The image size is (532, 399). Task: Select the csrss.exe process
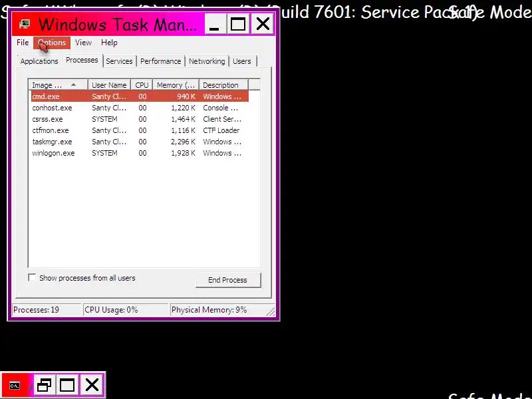click(140, 119)
